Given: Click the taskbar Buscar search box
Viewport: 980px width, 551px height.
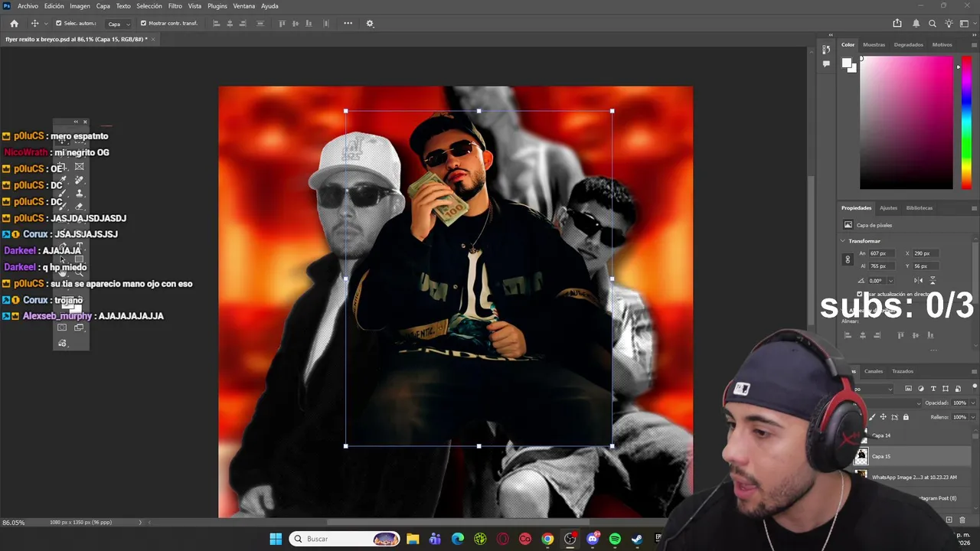Looking at the screenshot, I should pos(345,539).
